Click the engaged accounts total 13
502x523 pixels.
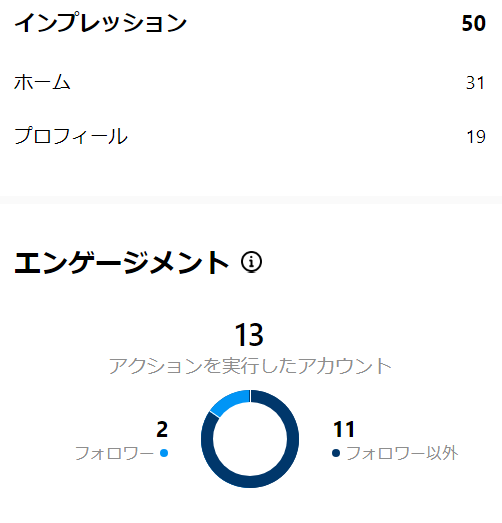tap(249, 335)
